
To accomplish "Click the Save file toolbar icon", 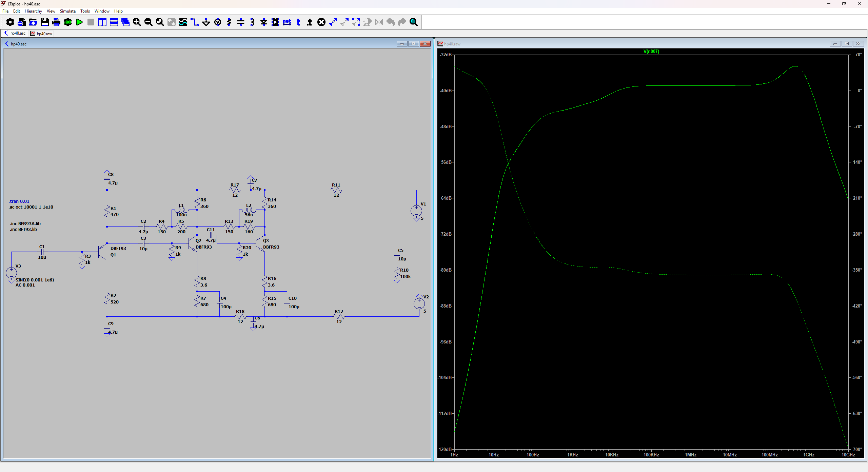I will 45,22.
